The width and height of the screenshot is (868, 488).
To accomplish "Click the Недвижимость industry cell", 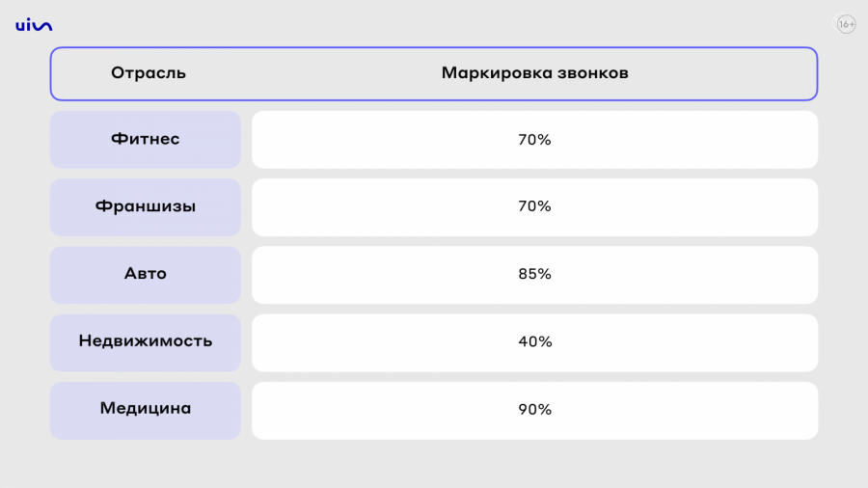I will click(146, 342).
